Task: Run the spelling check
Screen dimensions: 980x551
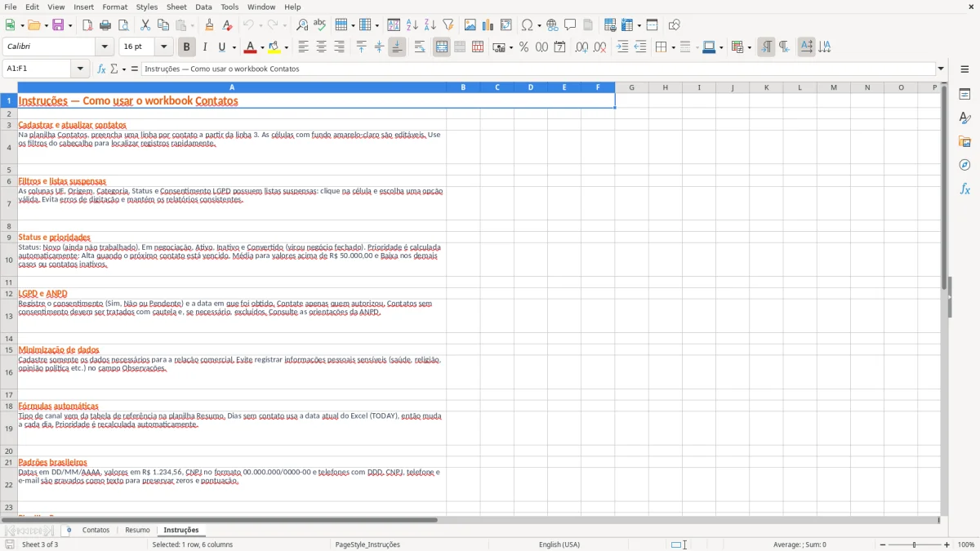Action: (x=319, y=25)
